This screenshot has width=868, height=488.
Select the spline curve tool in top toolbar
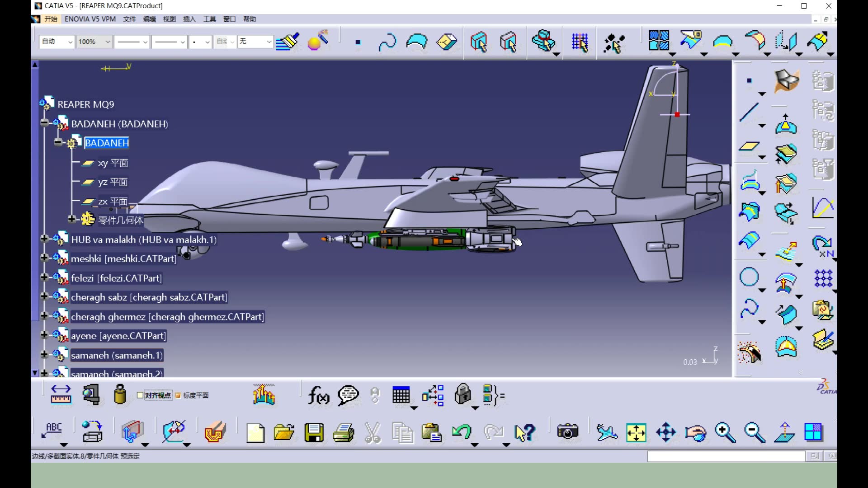pos(387,42)
